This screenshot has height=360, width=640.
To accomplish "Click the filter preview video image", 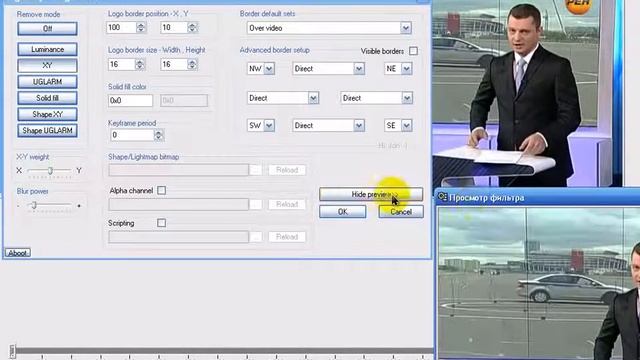I will tap(539, 283).
